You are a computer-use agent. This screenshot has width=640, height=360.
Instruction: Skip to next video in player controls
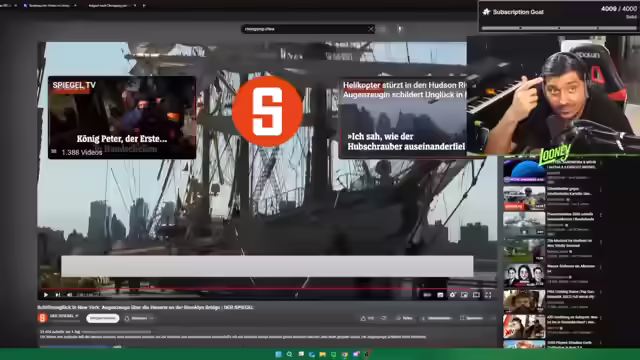click(58, 295)
